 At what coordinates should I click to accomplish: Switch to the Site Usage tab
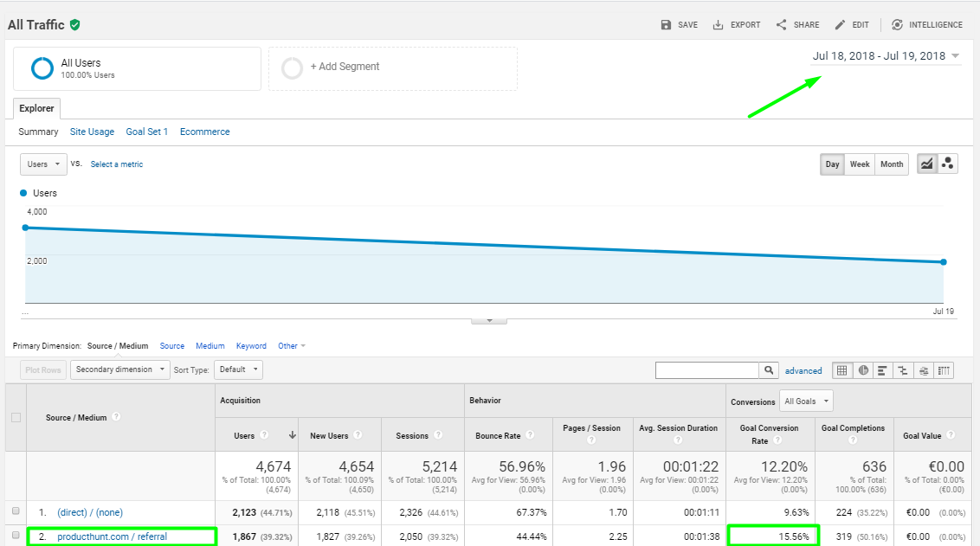click(x=92, y=132)
